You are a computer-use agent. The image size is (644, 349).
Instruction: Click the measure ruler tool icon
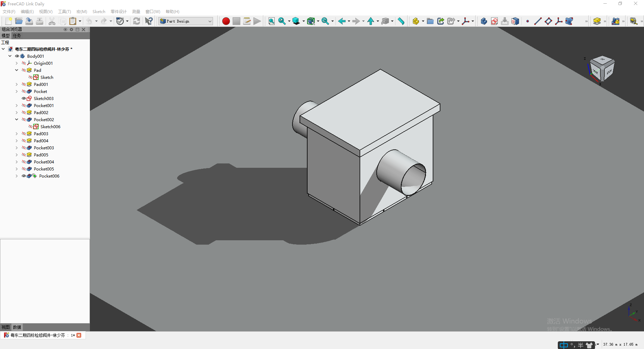click(401, 21)
